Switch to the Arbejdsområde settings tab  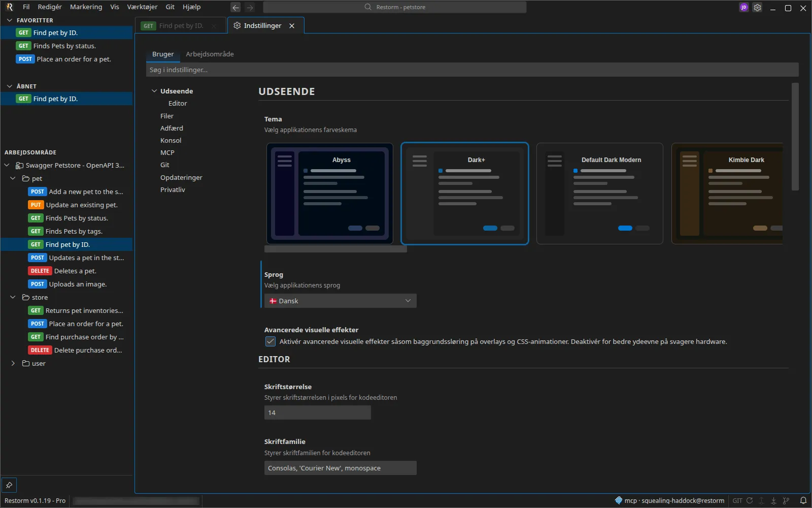(x=210, y=54)
